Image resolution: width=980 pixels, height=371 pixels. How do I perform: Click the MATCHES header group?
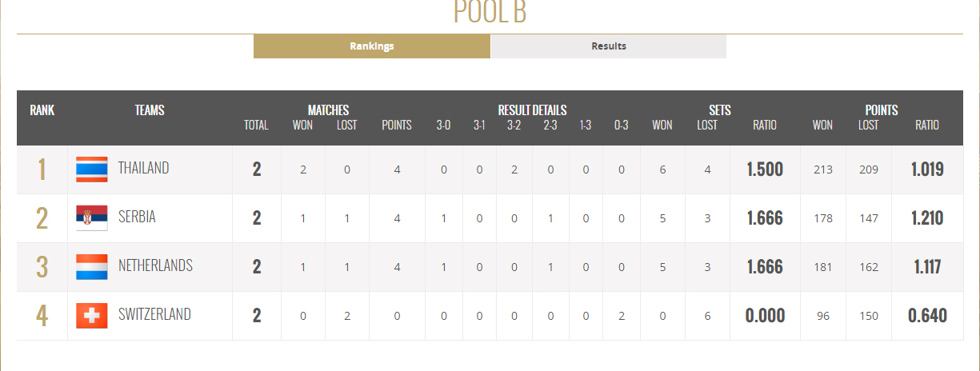[x=328, y=110]
